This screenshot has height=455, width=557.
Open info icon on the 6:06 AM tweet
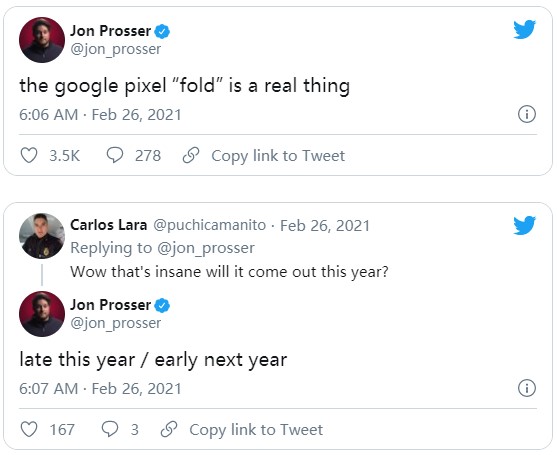point(526,114)
